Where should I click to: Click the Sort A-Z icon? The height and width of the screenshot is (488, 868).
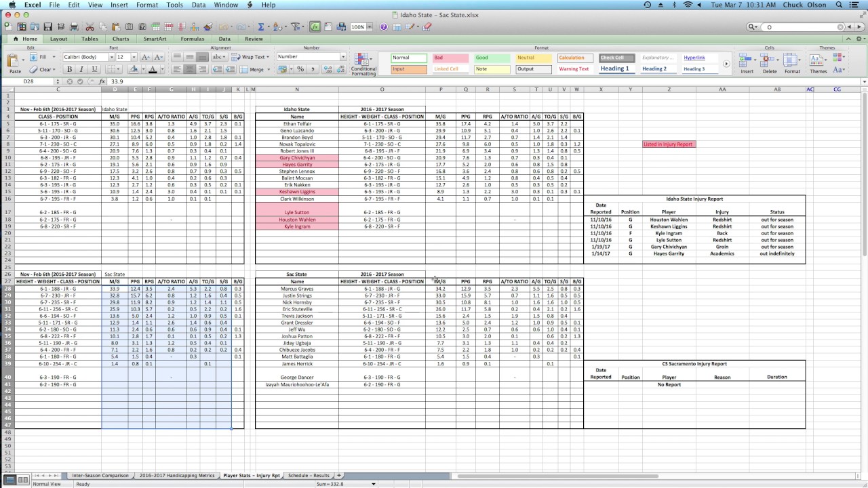[279, 26]
